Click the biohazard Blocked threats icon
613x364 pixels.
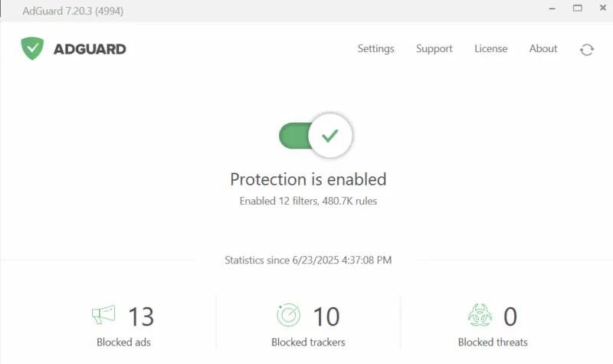click(x=479, y=315)
